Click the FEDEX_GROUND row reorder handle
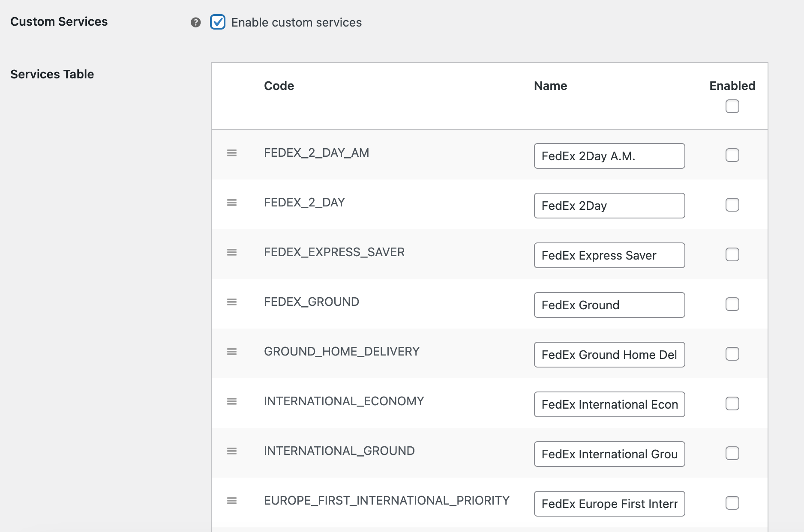Image resolution: width=804 pixels, height=532 pixels. point(232,302)
